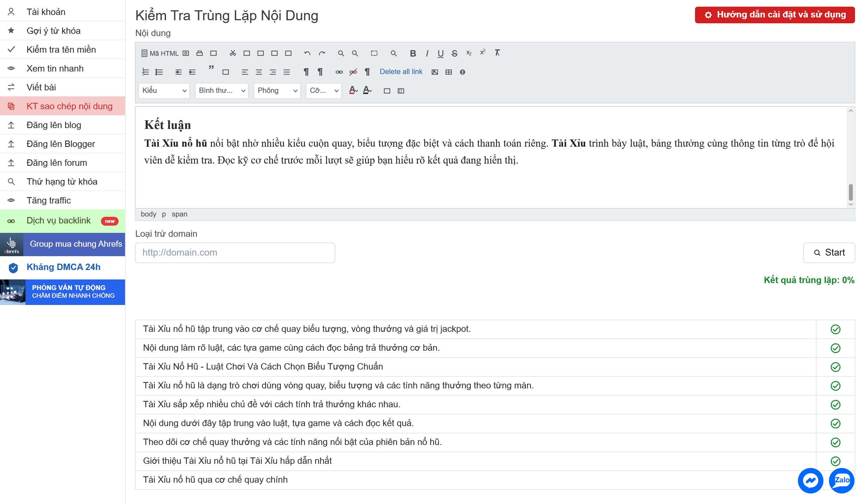Viewport: 865px width, 504px height.
Task: Toggle underline formatting with the U icon
Action: click(440, 53)
